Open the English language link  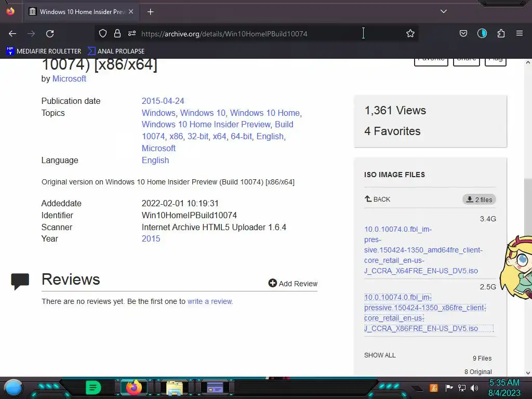(155, 160)
